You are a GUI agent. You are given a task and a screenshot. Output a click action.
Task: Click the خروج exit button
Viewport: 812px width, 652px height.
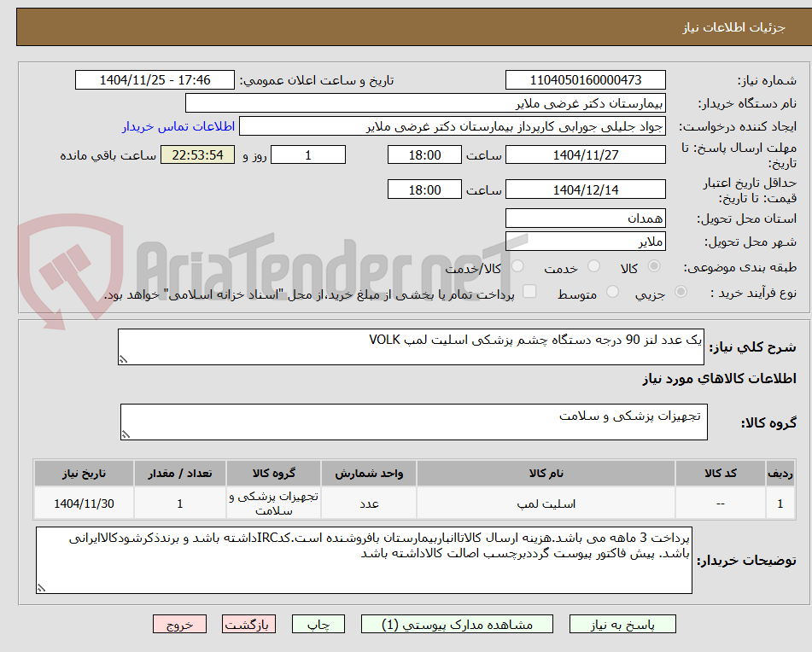179,624
